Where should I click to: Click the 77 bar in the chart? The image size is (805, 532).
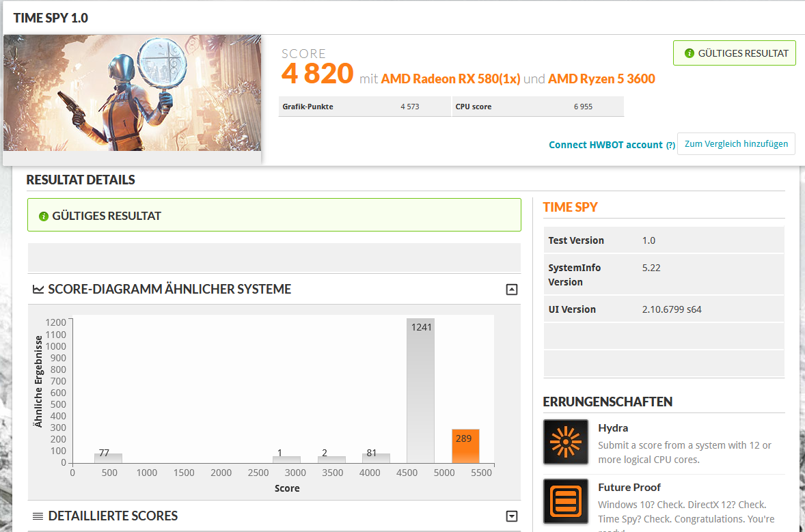pyautogui.click(x=109, y=458)
